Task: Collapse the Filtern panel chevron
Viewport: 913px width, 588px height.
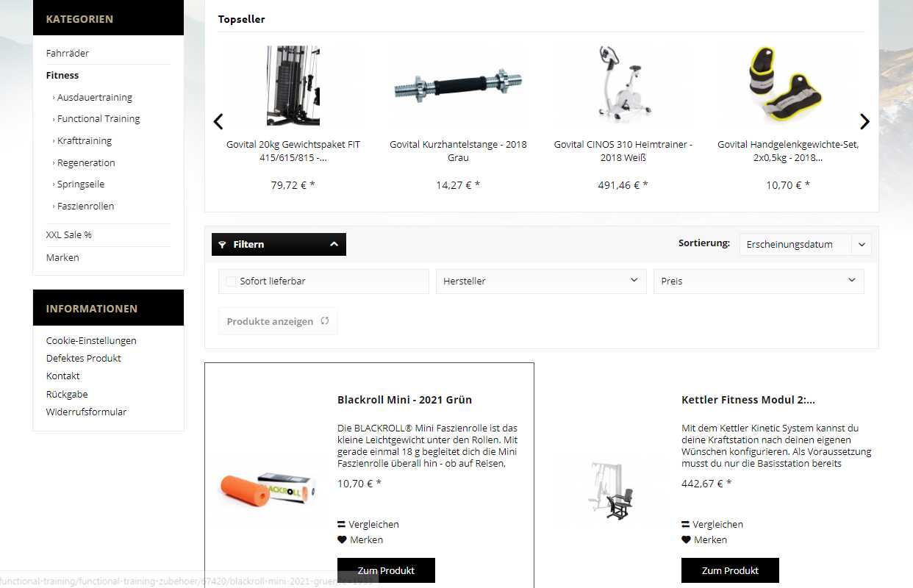Action: pos(334,244)
